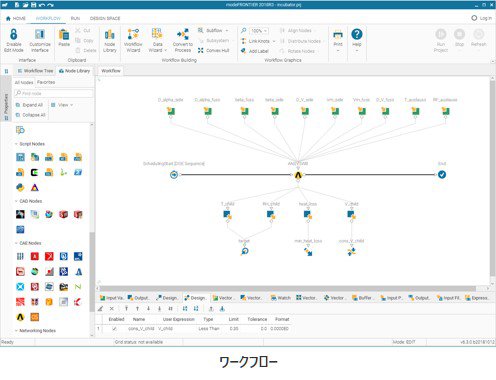
Task: Switch to the DESIGN SPACE ribbon tab
Action: coord(105,18)
